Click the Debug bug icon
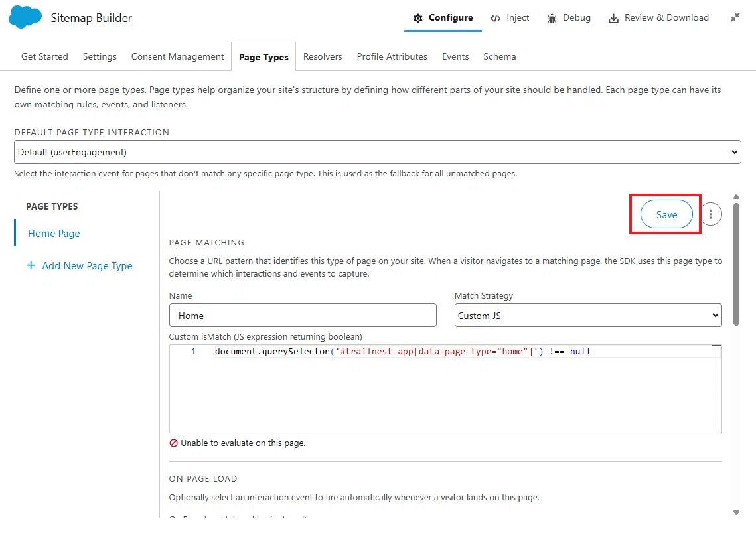Viewport: 756px width, 554px height. click(552, 19)
